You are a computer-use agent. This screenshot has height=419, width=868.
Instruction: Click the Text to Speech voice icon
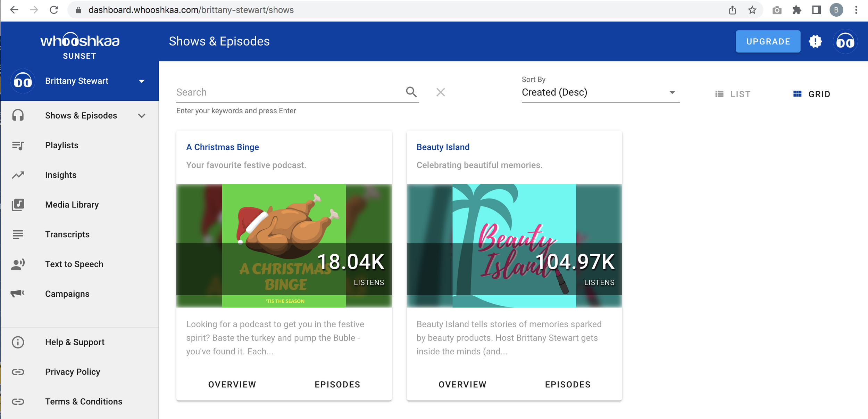(x=18, y=264)
